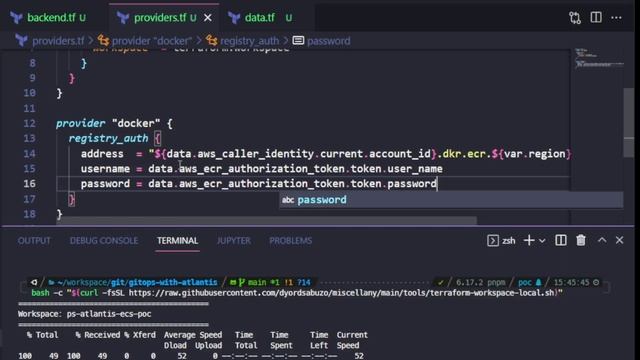Open the PROBLEMS panel tab
Viewport: 640px width, 360px height.
pos(291,241)
